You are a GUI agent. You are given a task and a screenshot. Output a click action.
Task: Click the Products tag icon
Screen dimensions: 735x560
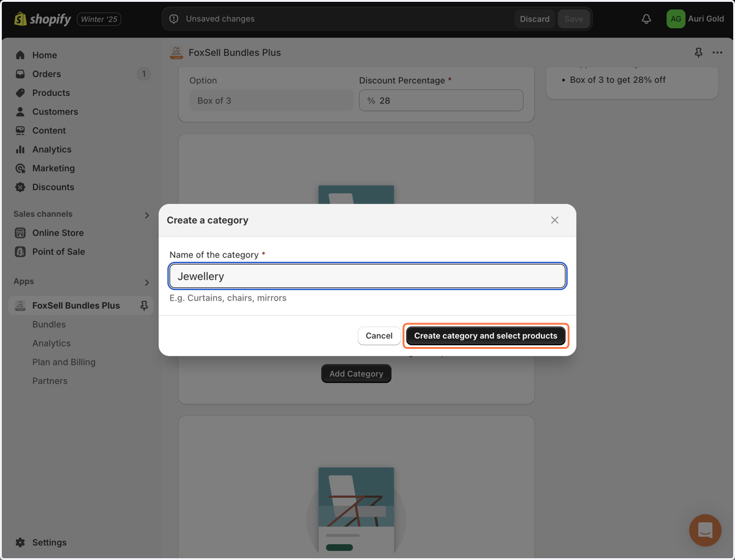(x=20, y=93)
